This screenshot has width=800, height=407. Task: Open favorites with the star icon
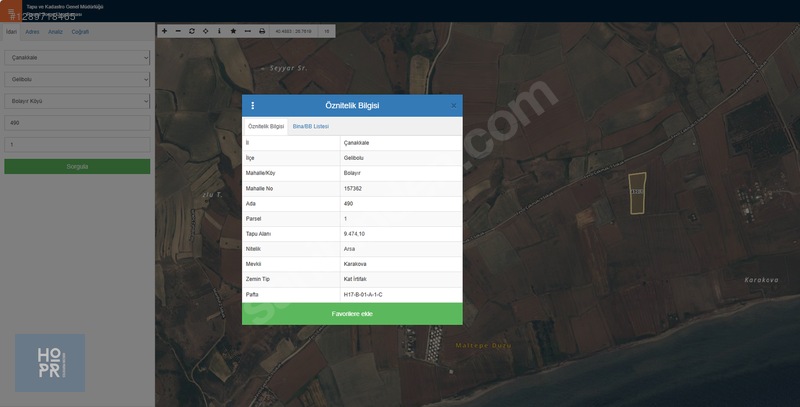[x=233, y=31]
